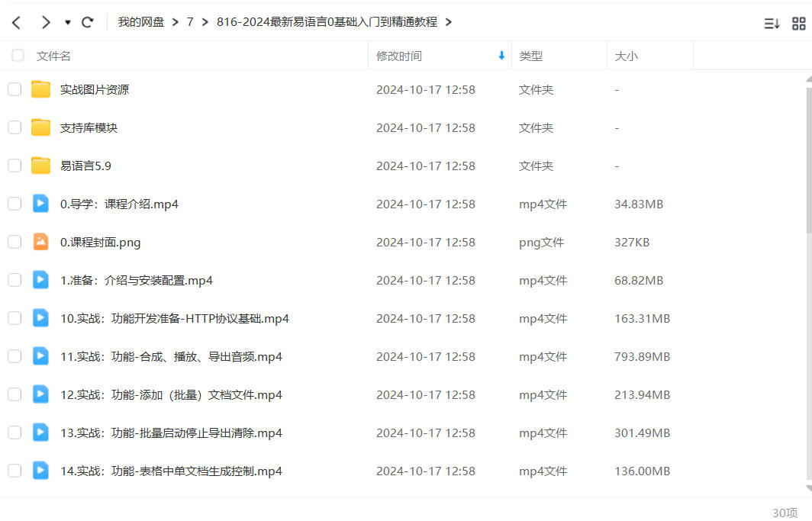Image resolution: width=812 pixels, height=521 pixels.
Task: Check the box for 11.实战 导出音频.mp4
Action: pyautogui.click(x=14, y=356)
